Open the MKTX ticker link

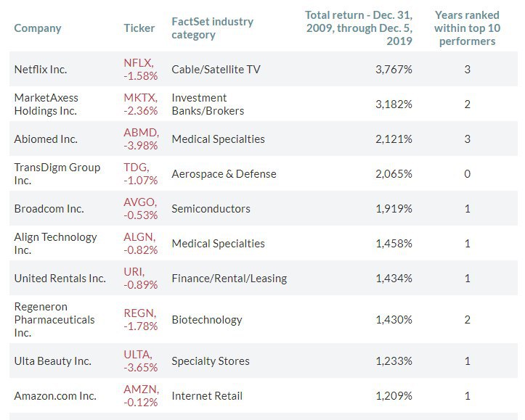[x=138, y=98]
